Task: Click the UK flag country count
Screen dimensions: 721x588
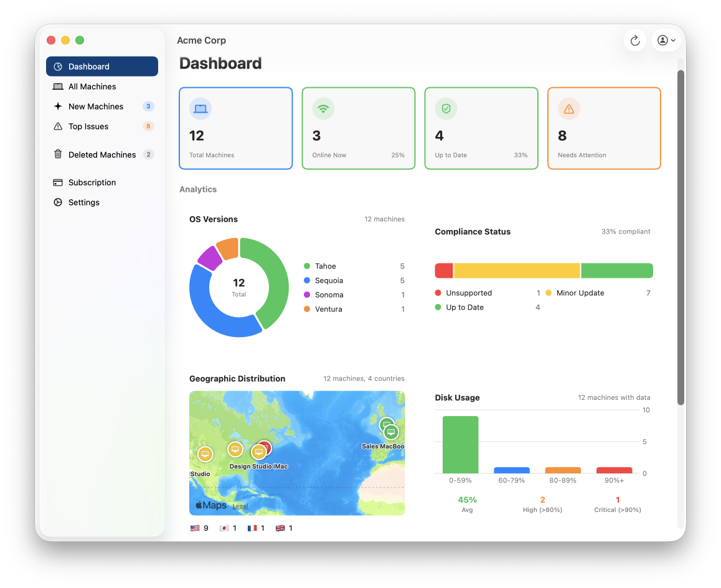Action: click(284, 528)
